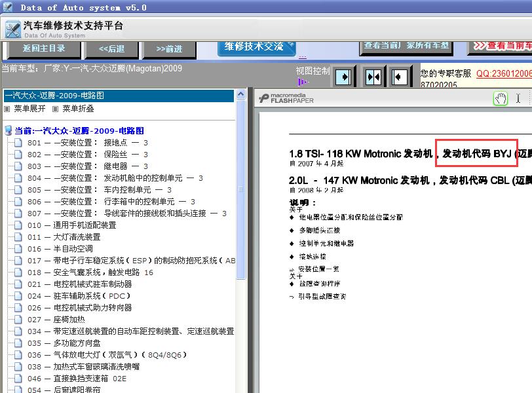Open 010 通用手机适配装置 item
The image size is (532, 393).
coord(71,225)
